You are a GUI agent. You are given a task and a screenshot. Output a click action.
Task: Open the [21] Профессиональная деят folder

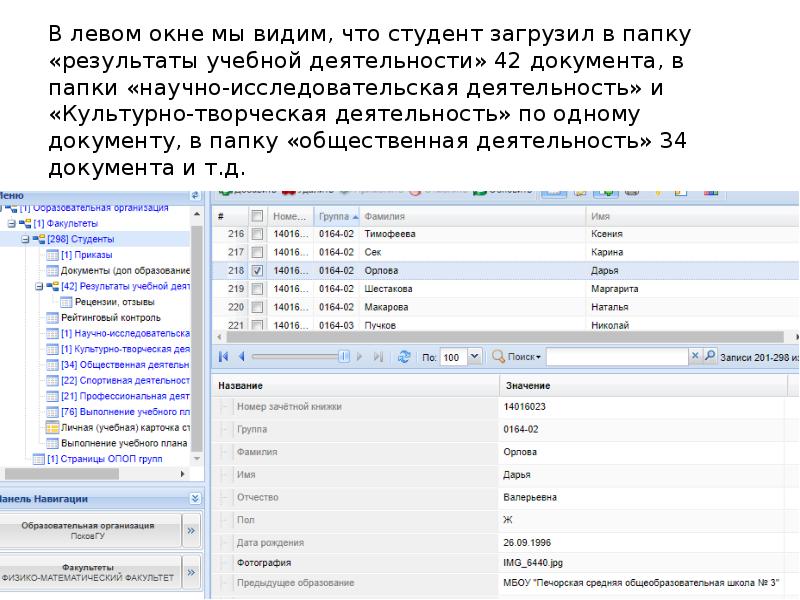(125, 396)
